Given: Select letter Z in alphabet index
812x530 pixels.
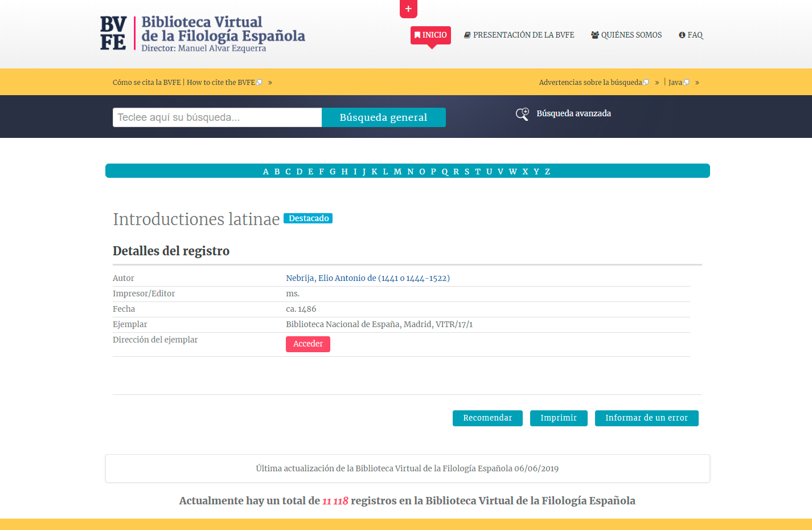Looking at the screenshot, I should click(x=547, y=172).
